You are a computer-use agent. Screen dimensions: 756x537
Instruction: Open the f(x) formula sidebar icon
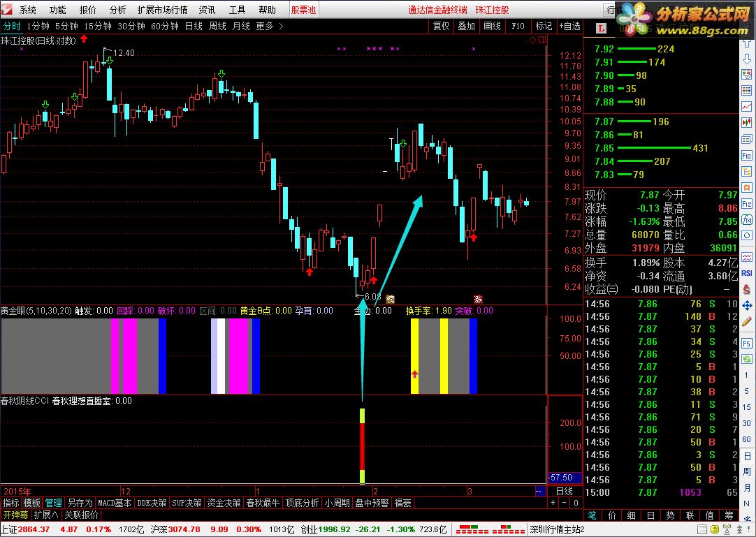[x=746, y=220]
